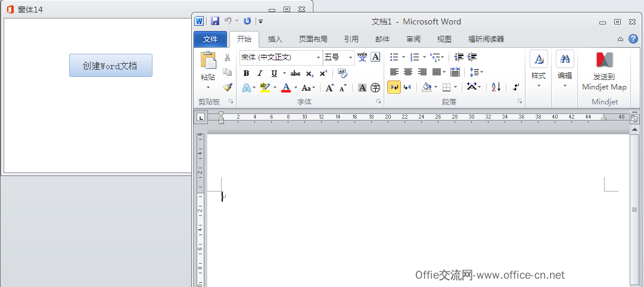Click the redo icon in quick access toolbar

[x=247, y=21]
